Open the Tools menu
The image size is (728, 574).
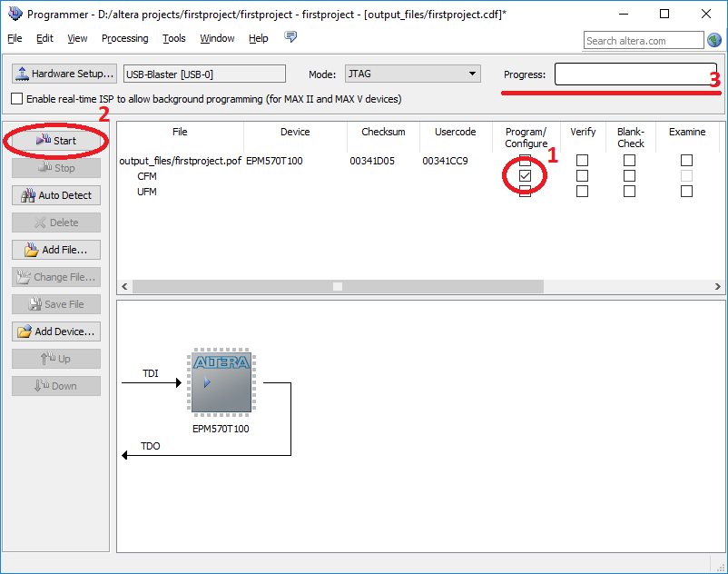pos(174,38)
